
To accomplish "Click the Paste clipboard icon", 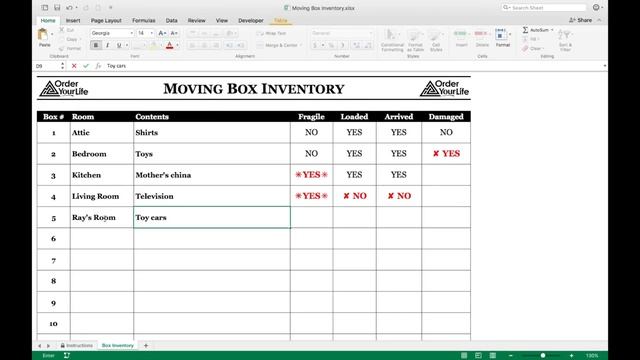I will tap(42, 35).
